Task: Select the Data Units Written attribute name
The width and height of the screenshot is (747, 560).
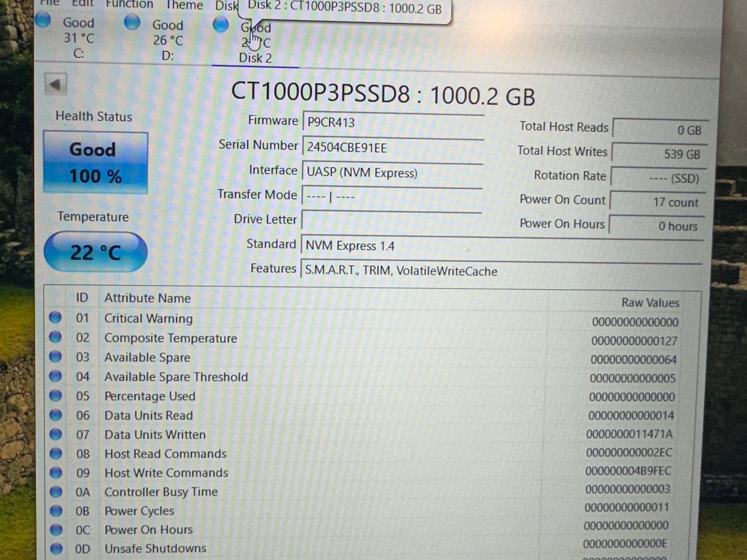Action: [x=155, y=435]
